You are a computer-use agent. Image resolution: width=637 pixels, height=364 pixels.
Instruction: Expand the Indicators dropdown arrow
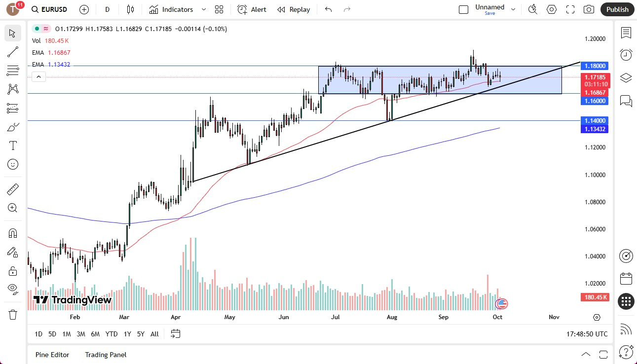(x=203, y=9)
